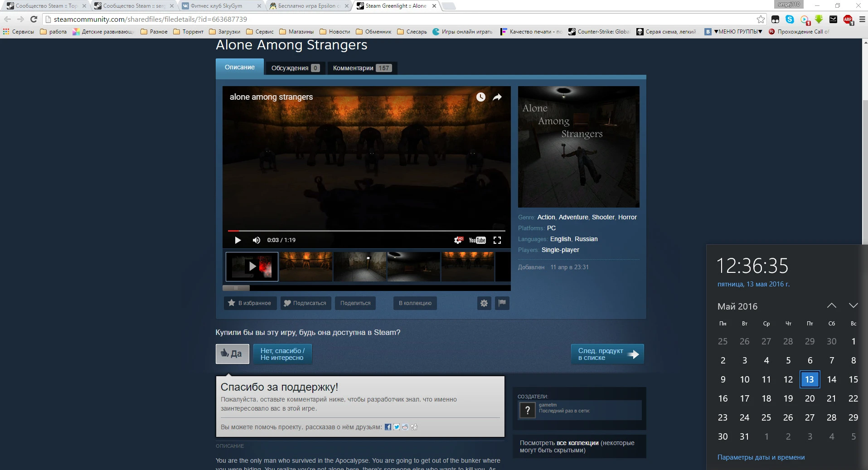Image resolution: width=868 pixels, height=470 pixels.
Task: Open the green download-arrow extension
Action: [819, 19]
